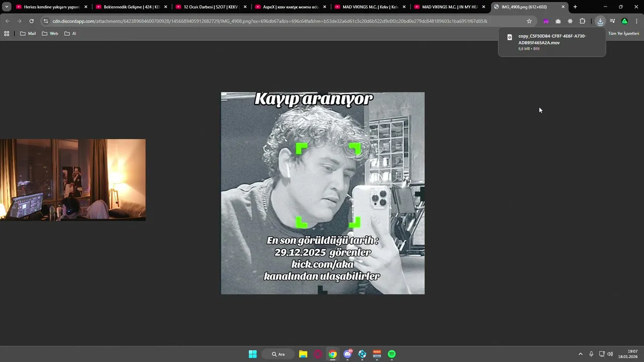The image size is (644, 362).
Task: Click the microphone icon in system tray
Action: [591, 354]
